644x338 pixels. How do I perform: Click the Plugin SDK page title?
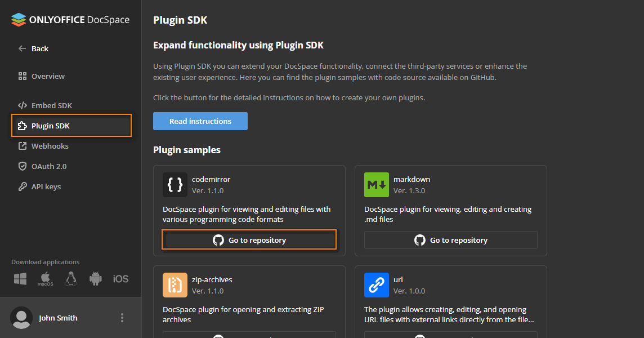(x=180, y=20)
